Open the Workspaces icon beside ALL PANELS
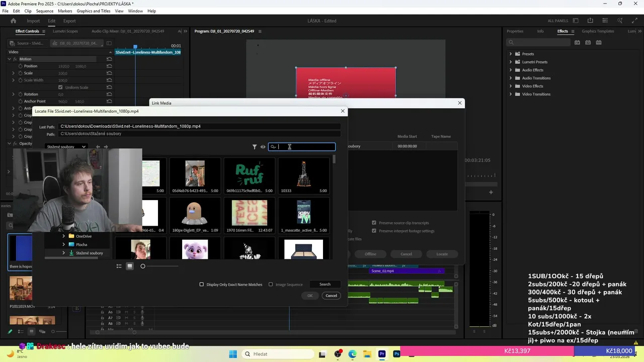The height and width of the screenshot is (362, 644). click(576, 21)
